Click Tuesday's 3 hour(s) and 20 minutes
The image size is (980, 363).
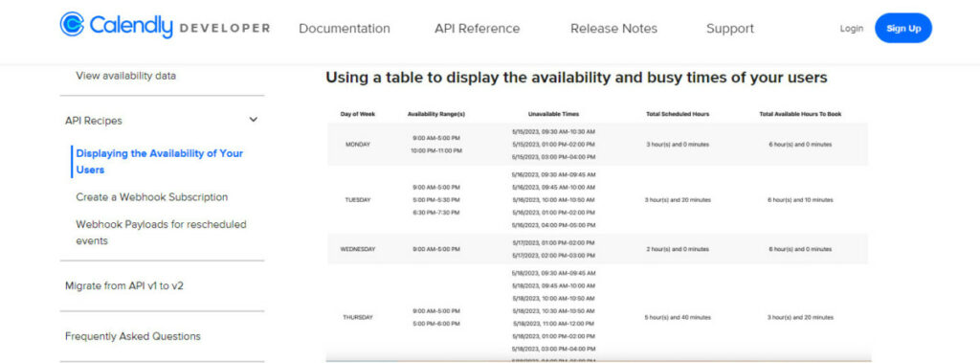[678, 200]
